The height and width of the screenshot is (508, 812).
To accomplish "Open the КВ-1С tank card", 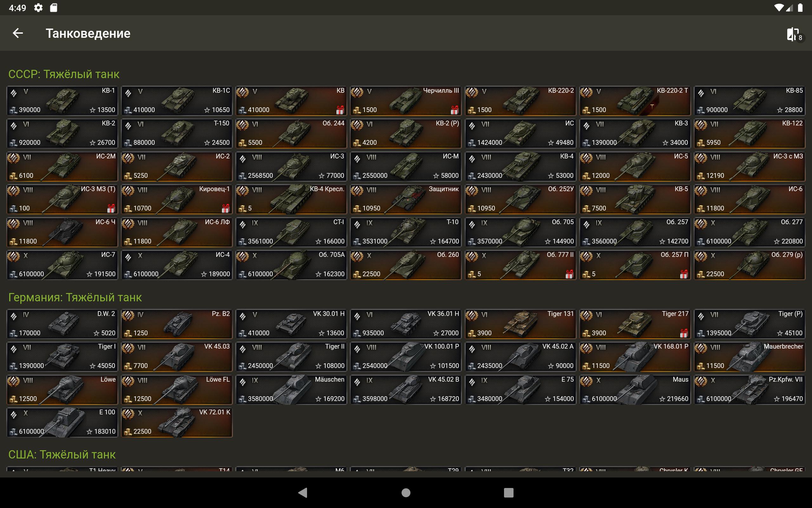I will 177,101.
